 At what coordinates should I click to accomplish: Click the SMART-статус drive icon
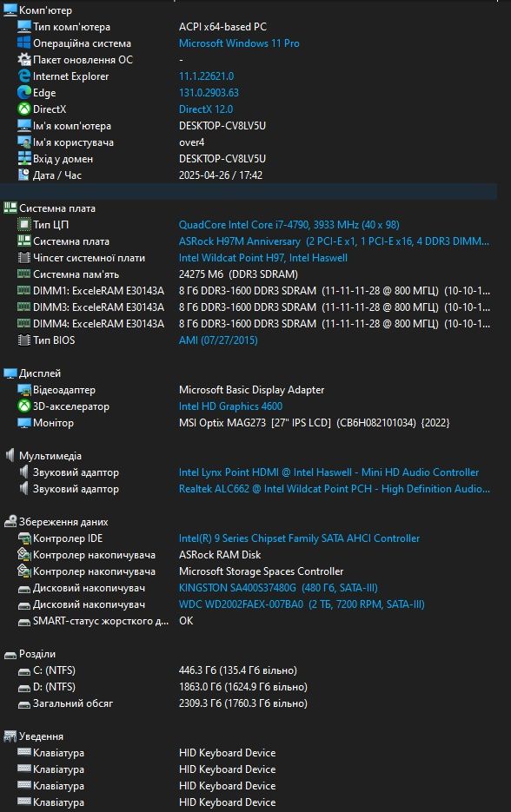click(x=23, y=622)
